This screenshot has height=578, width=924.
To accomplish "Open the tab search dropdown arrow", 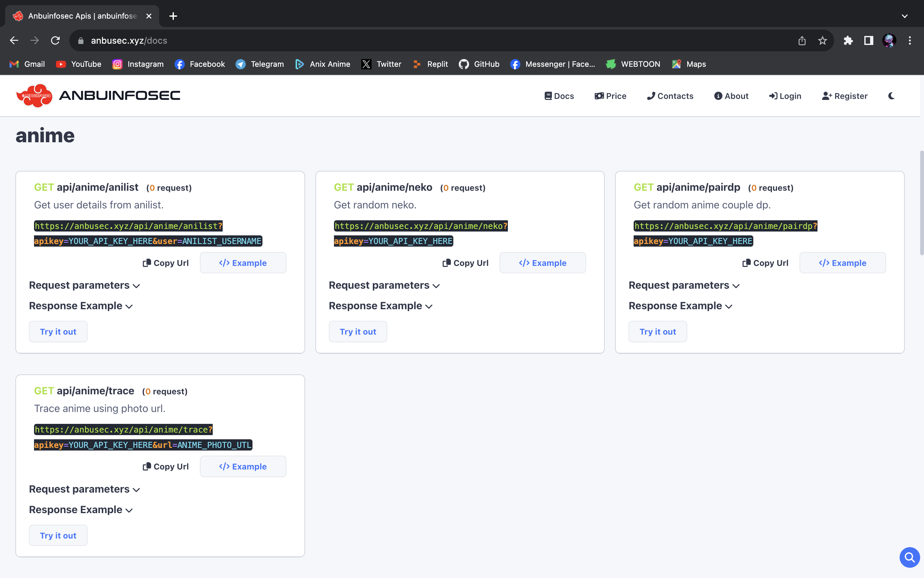I will coord(904,16).
